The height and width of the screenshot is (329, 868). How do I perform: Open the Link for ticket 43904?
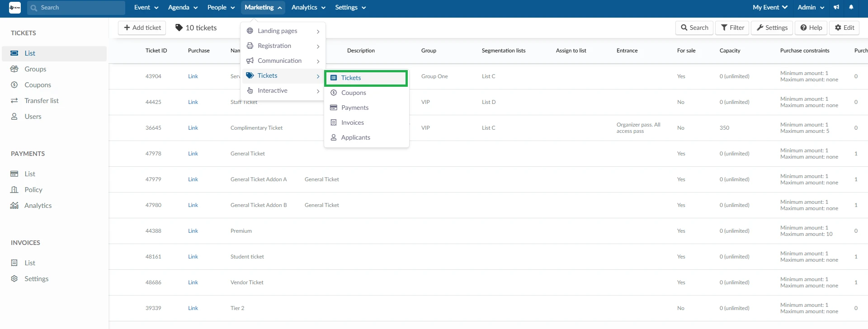[x=193, y=76]
